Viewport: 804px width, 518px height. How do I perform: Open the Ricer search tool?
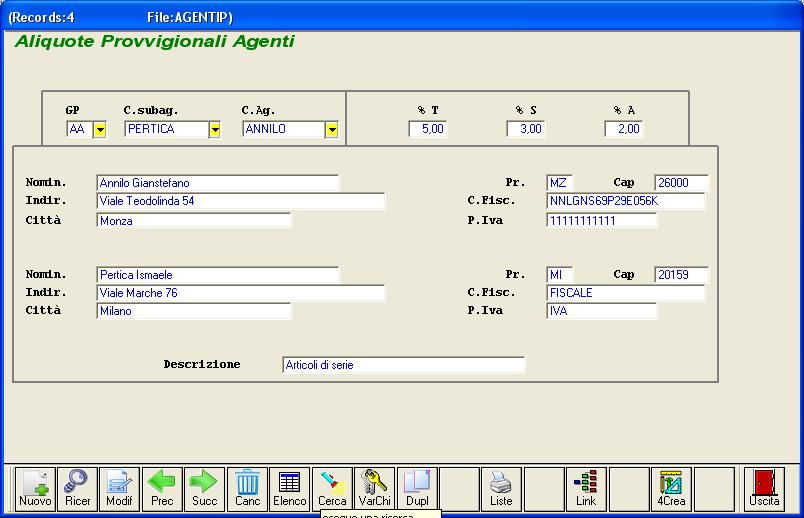click(77, 488)
